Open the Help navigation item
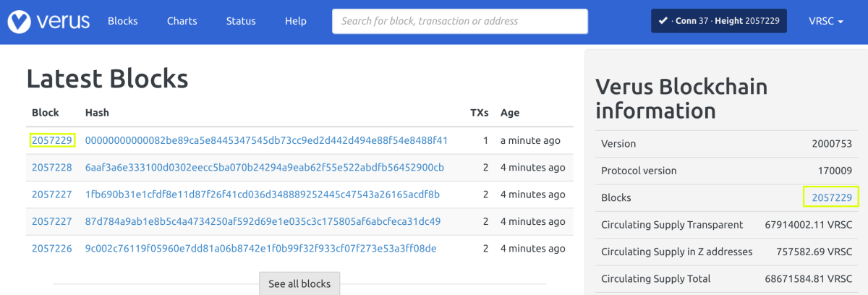 (x=296, y=21)
